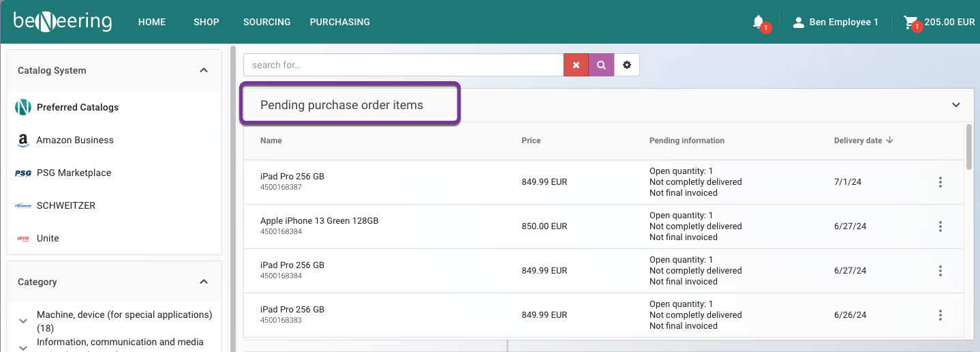Image resolution: width=980 pixels, height=352 pixels.
Task: Click the red clear search button
Action: (576, 65)
